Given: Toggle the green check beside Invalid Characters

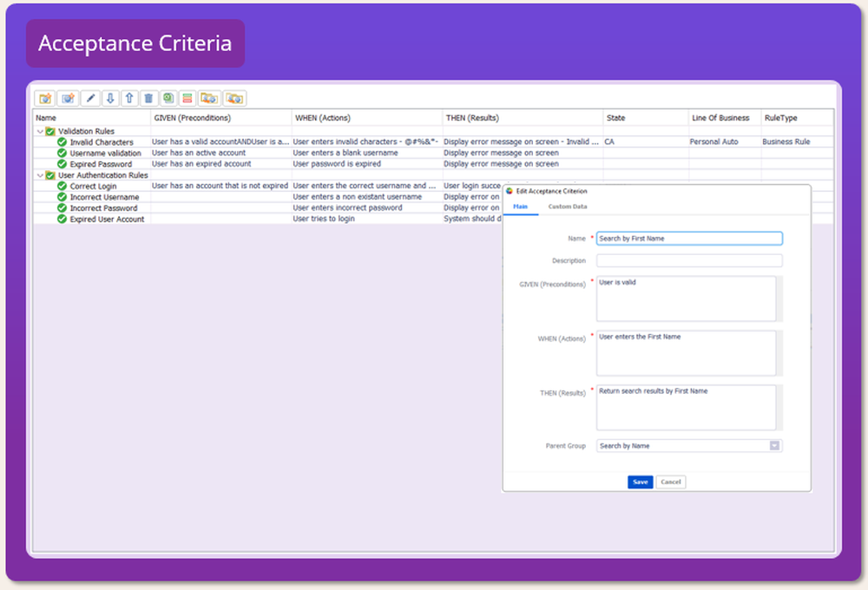Looking at the screenshot, I should click(62, 142).
